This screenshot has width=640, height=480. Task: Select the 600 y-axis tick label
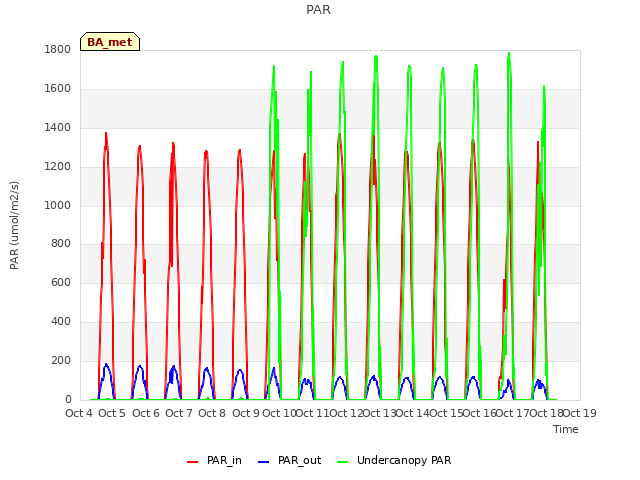tap(61, 282)
